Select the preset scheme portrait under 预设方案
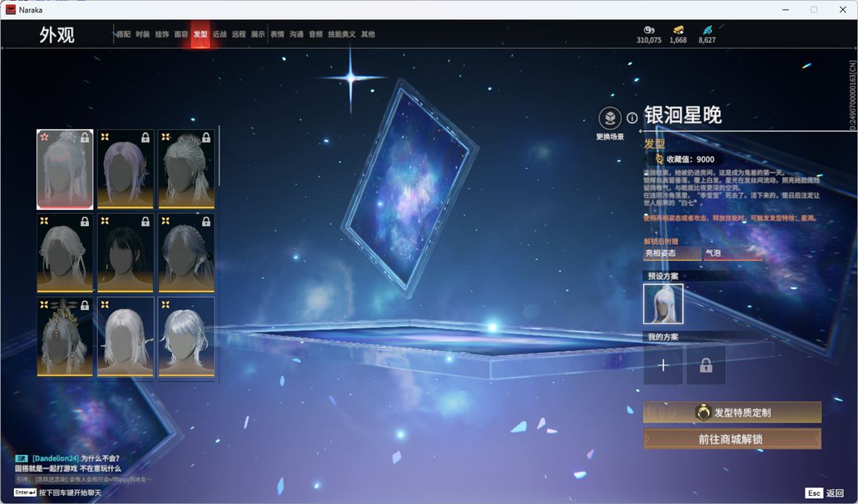 tap(663, 304)
